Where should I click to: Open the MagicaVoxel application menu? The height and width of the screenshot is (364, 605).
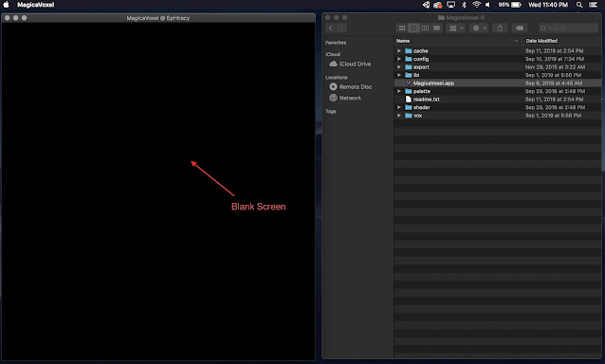coord(35,5)
